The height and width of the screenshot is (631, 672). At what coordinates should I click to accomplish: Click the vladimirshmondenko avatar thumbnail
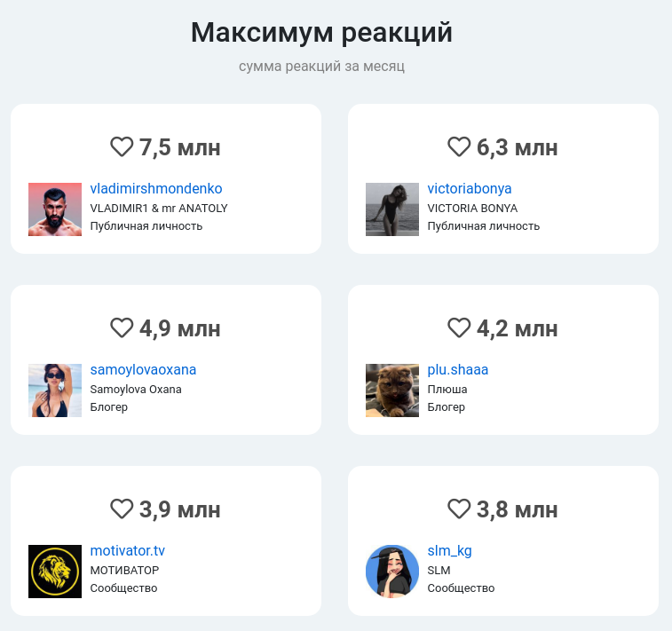click(x=55, y=209)
